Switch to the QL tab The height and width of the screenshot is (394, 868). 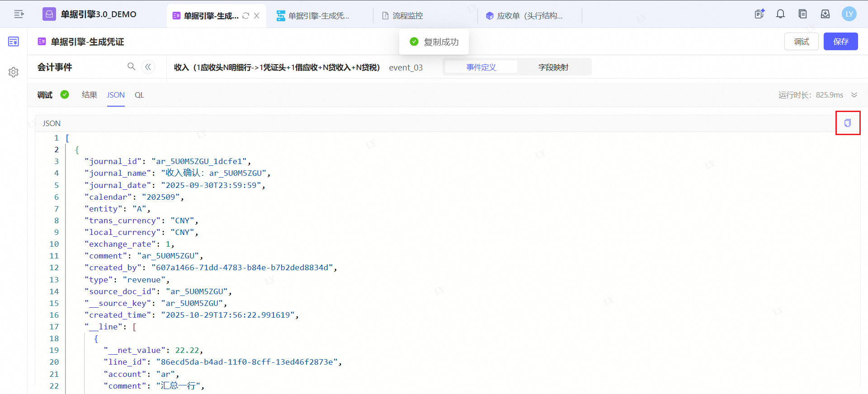pos(139,95)
